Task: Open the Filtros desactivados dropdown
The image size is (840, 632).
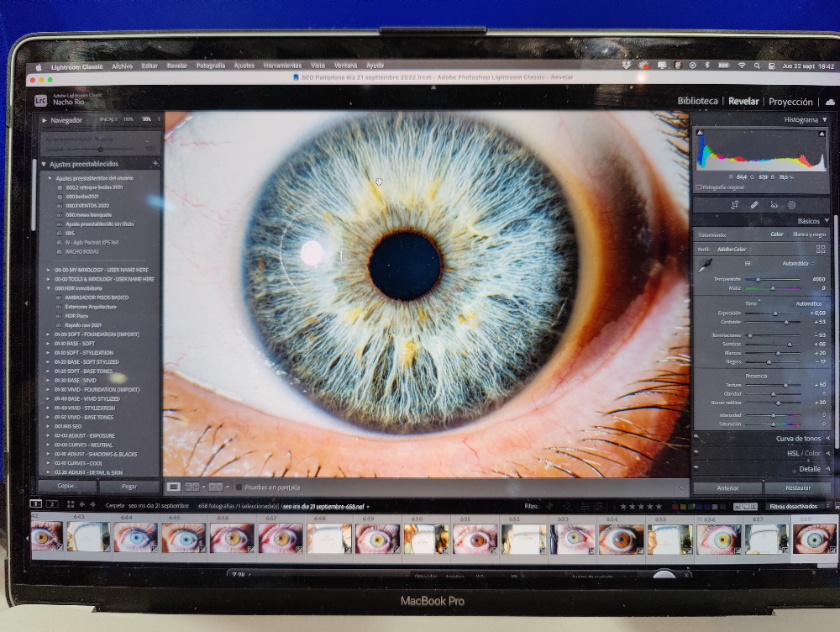Action: coord(796,506)
